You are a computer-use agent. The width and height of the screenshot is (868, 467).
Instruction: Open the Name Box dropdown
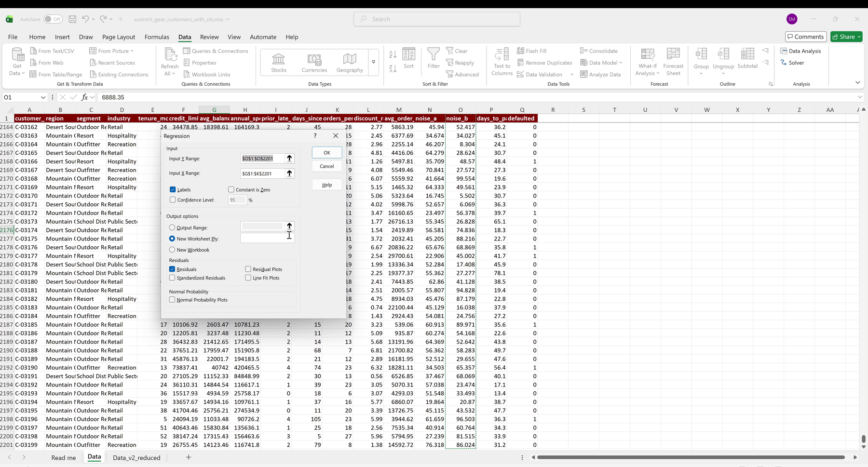43,97
